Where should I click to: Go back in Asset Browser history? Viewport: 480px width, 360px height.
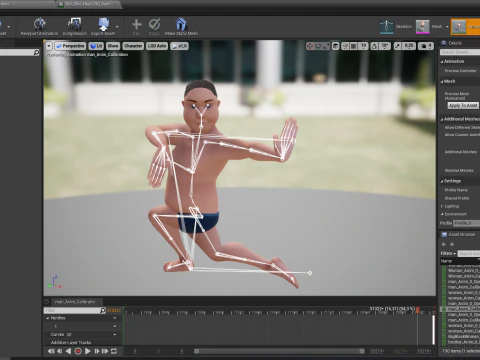pos(444,244)
